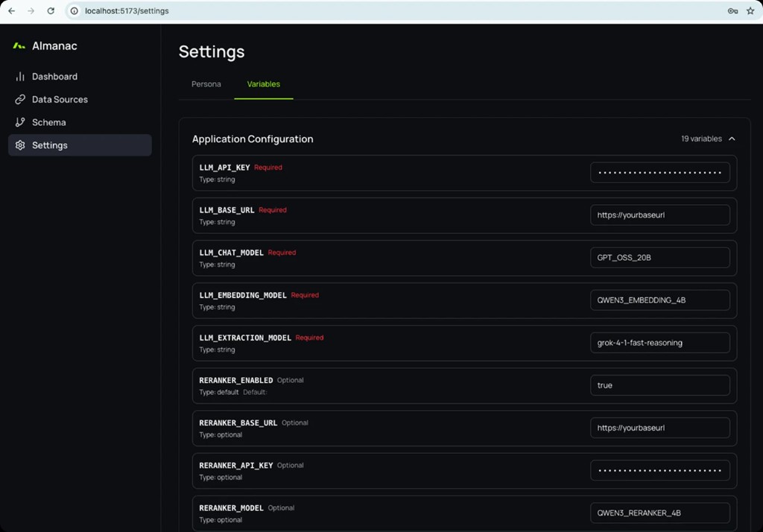Edit the RERANKER_MODEL field QWEN3_RERANKER_4B

click(660, 513)
